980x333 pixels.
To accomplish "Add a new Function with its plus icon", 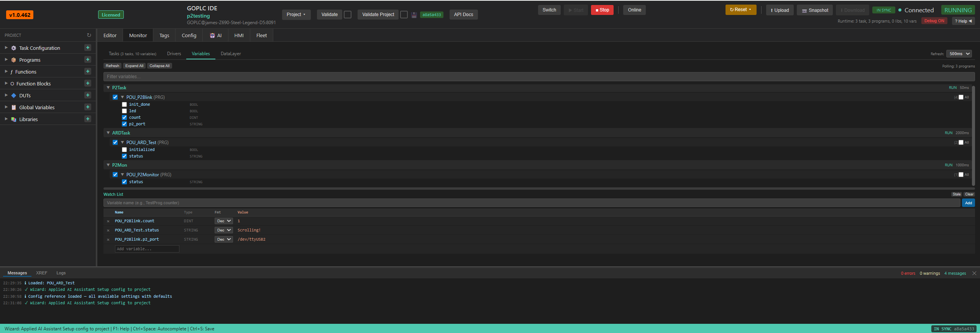I will (88, 72).
